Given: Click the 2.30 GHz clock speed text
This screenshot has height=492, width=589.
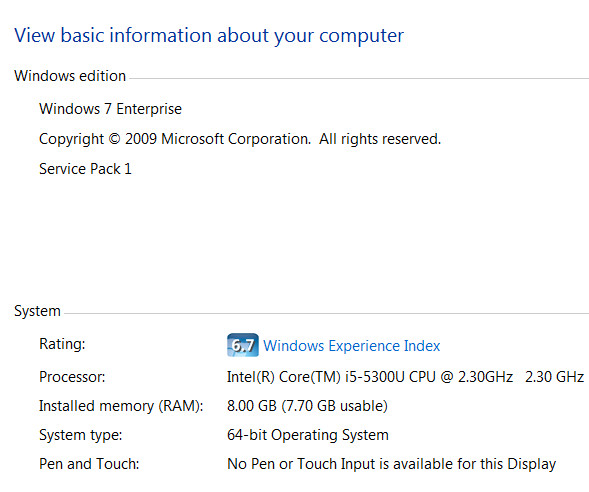Looking at the screenshot, I should (554, 377).
